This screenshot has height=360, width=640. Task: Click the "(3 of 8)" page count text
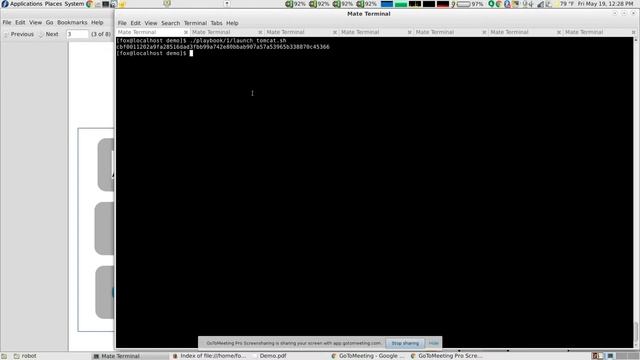101,34
